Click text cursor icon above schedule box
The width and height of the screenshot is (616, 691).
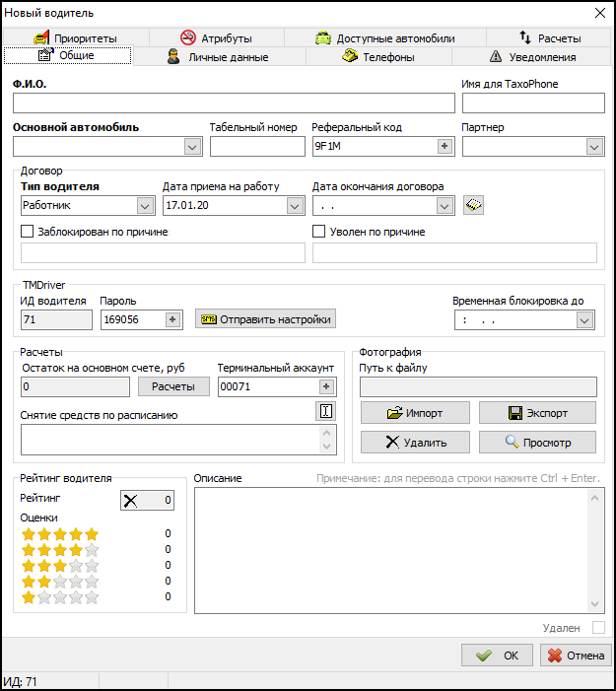pyautogui.click(x=325, y=412)
